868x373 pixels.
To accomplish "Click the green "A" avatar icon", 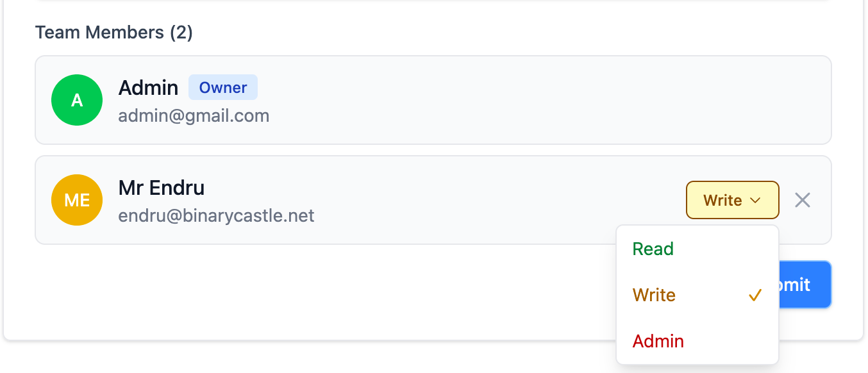I will point(77,100).
